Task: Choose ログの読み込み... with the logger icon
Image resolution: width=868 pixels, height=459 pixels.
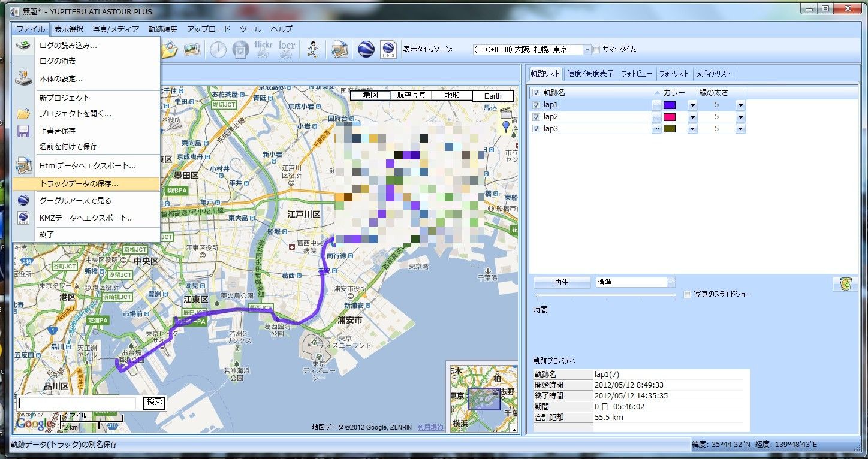Action: coord(86,45)
